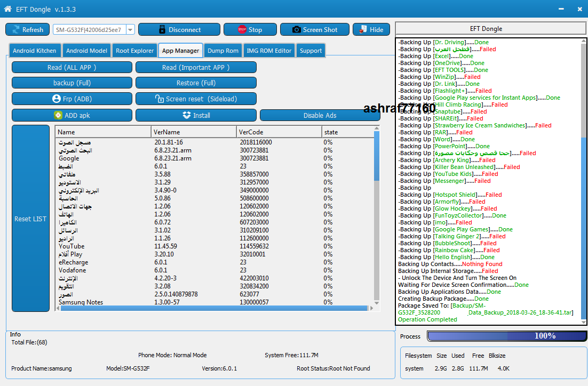Select the YouTube app row

(214, 246)
